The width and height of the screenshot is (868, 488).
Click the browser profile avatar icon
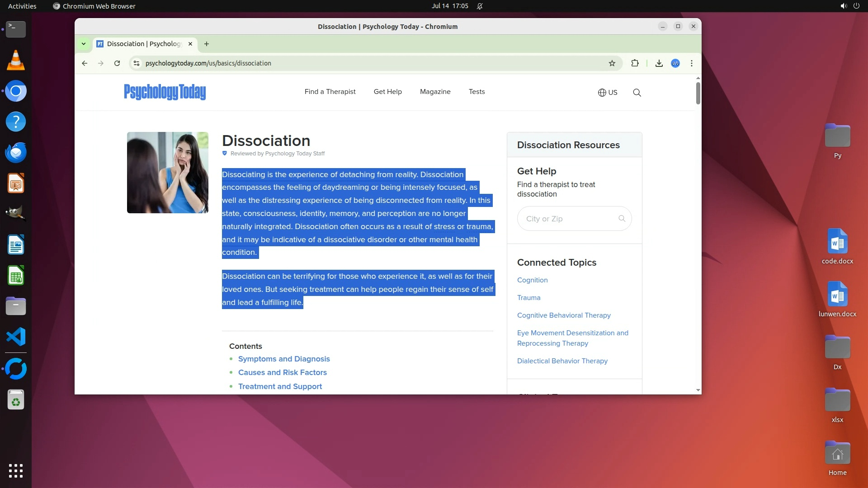pyautogui.click(x=675, y=63)
